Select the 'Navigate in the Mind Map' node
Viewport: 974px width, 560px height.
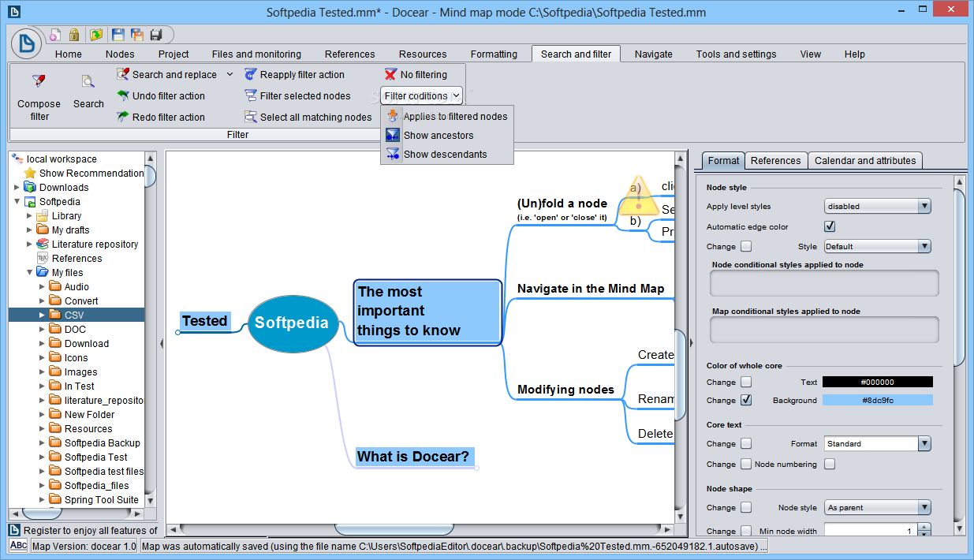pyautogui.click(x=591, y=288)
